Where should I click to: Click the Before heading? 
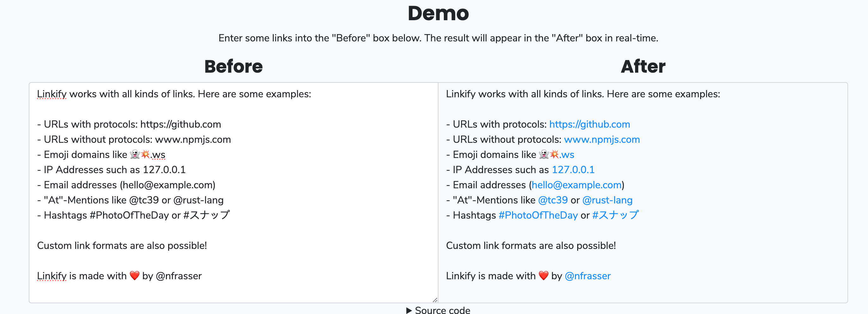pos(233,66)
